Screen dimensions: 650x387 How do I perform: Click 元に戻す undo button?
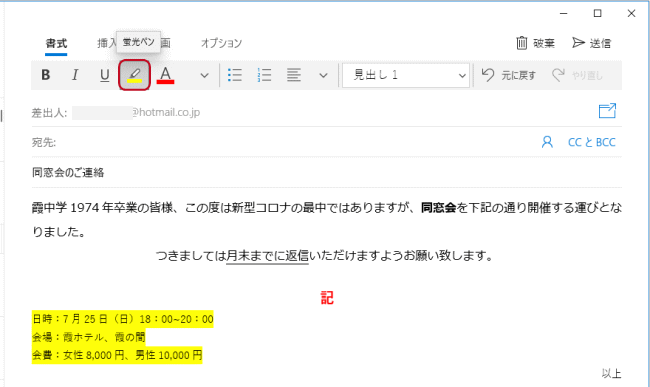(509, 75)
